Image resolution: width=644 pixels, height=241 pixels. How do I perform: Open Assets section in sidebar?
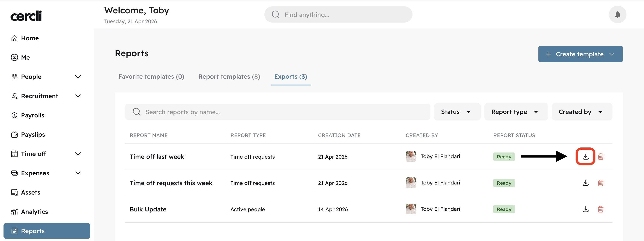(x=30, y=192)
